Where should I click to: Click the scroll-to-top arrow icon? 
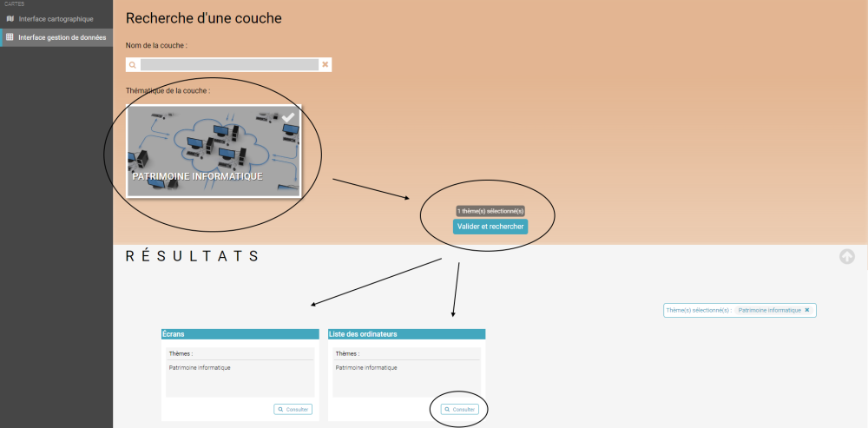(x=847, y=256)
